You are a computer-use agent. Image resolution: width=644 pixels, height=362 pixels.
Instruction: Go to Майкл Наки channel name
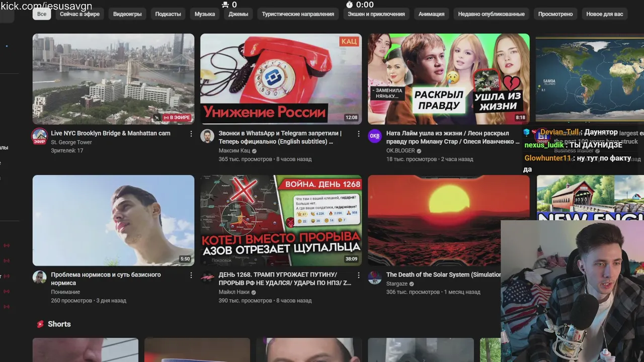[234, 292]
